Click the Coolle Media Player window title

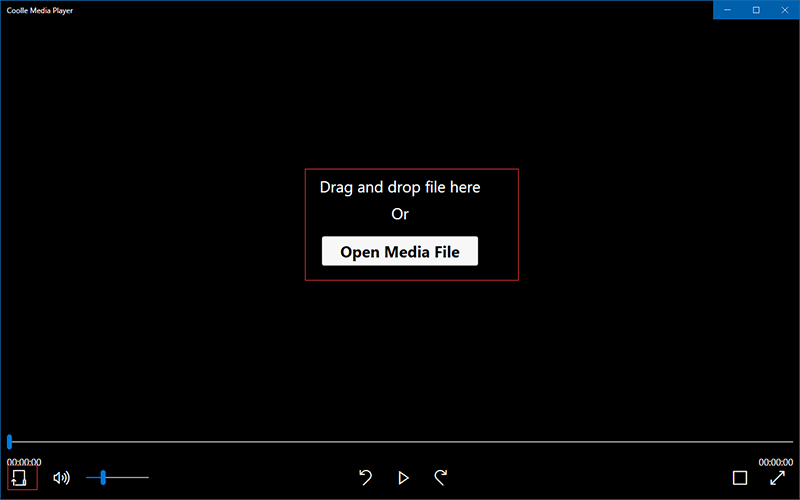pyautogui.click(x=43, y=9)
